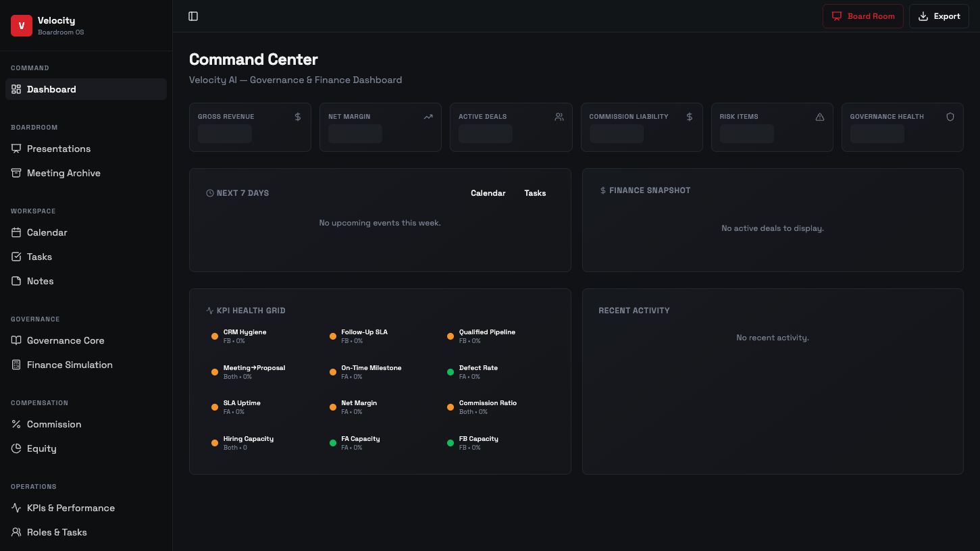Click the people icon on Active Deals card
Viewport: 980px width, 551px height.
click(559, 117)
